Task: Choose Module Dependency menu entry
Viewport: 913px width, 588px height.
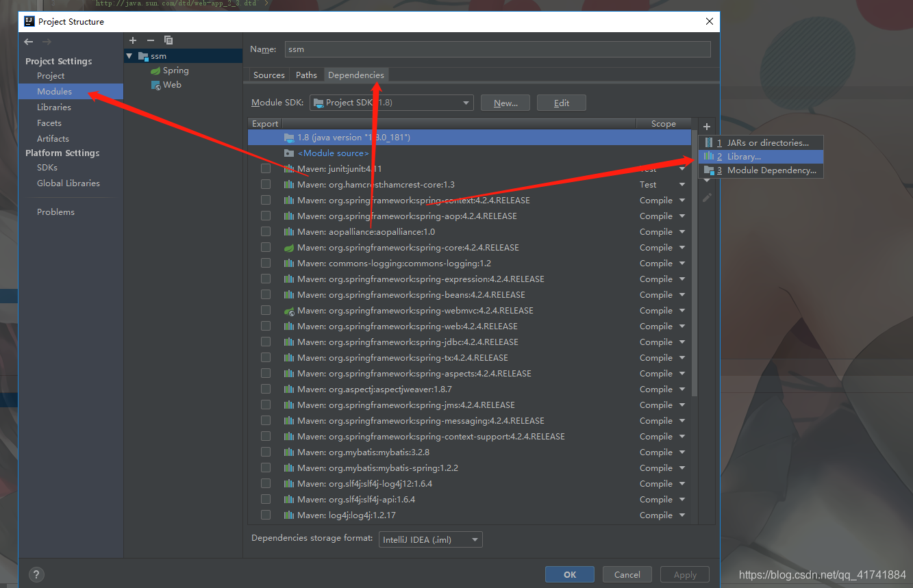Action: [761, 170]
